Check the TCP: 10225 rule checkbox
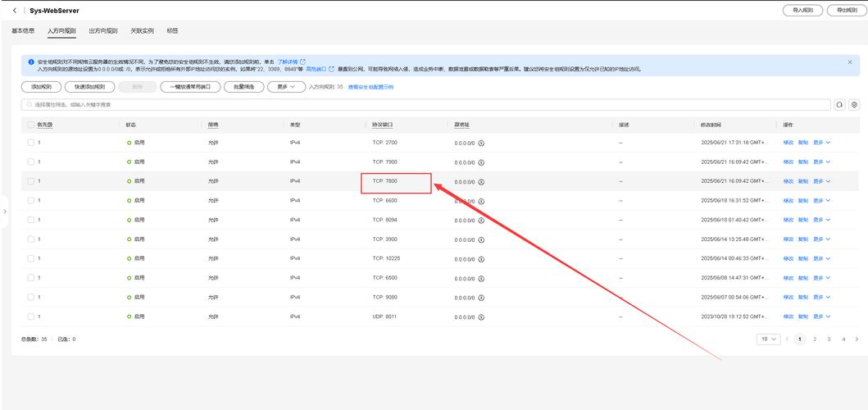The width and height of the screenshot is (868, 410). (30, 259)
